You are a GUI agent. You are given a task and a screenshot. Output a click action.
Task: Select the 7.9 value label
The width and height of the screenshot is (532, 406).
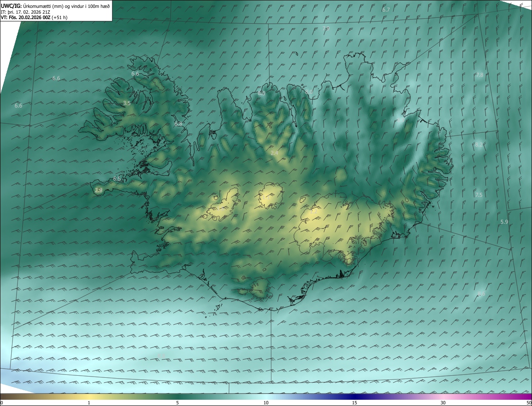326,28
